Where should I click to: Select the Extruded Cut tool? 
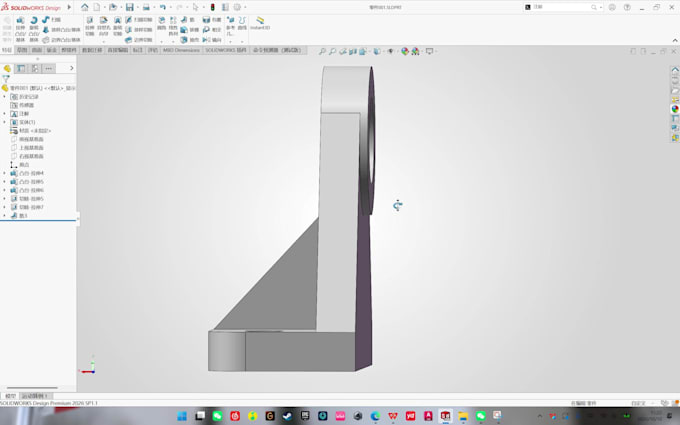90,27
